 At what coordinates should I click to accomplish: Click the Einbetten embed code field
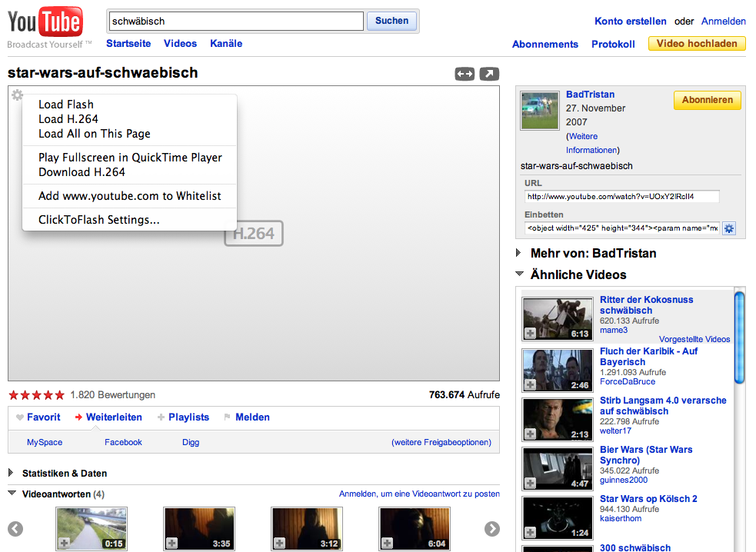(x=622, y=228)
